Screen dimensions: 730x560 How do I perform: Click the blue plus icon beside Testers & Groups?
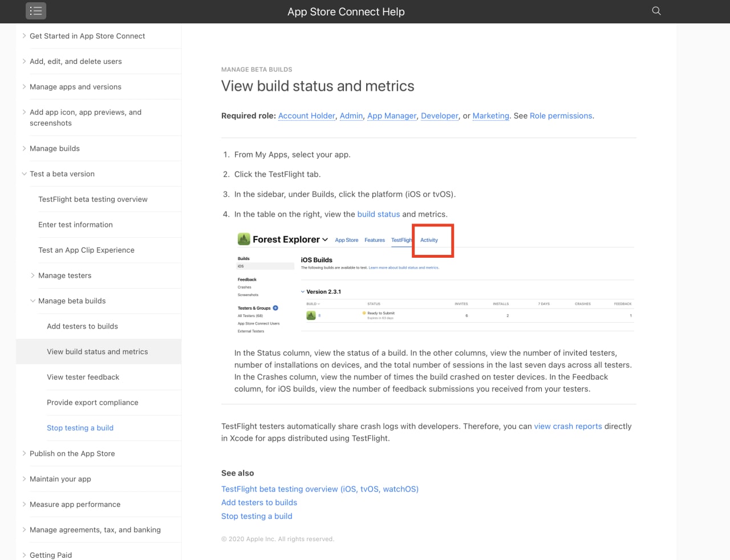275,308
